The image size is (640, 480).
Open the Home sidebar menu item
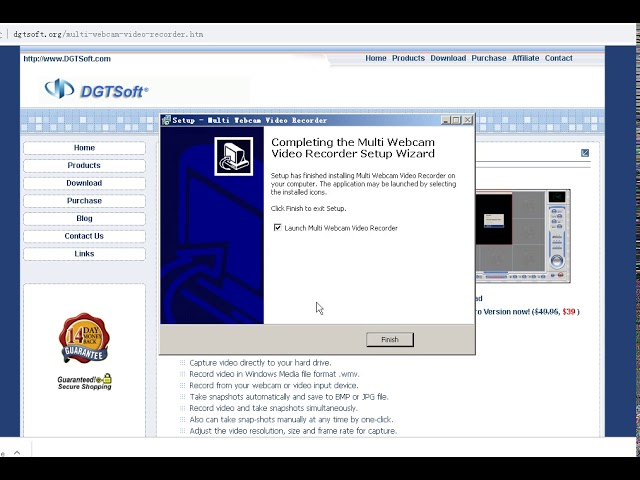84,148
